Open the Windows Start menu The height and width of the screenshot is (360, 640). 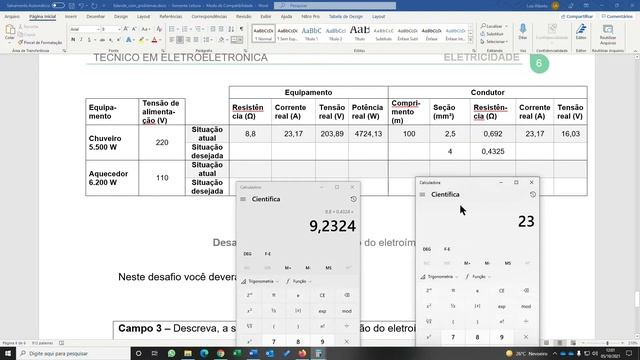[x=8, y=353]
